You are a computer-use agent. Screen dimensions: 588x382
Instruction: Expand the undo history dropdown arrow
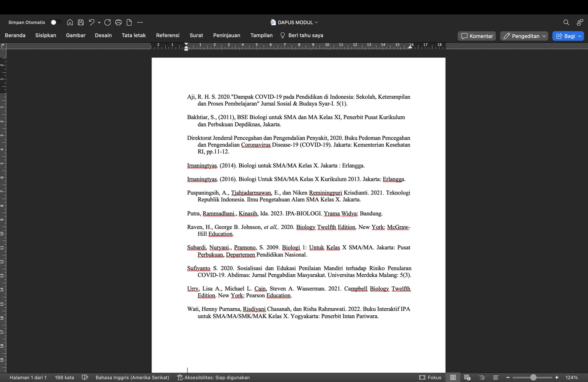tap(99, 22)
